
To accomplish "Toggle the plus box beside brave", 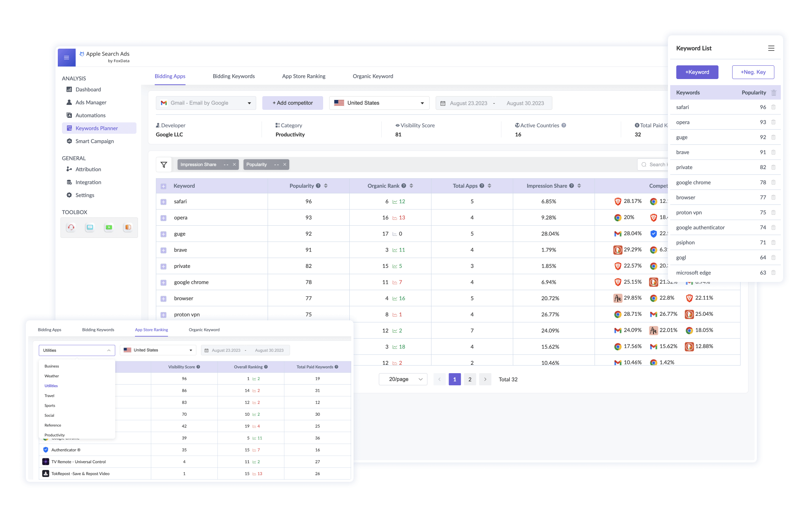I will coord(163,250).
